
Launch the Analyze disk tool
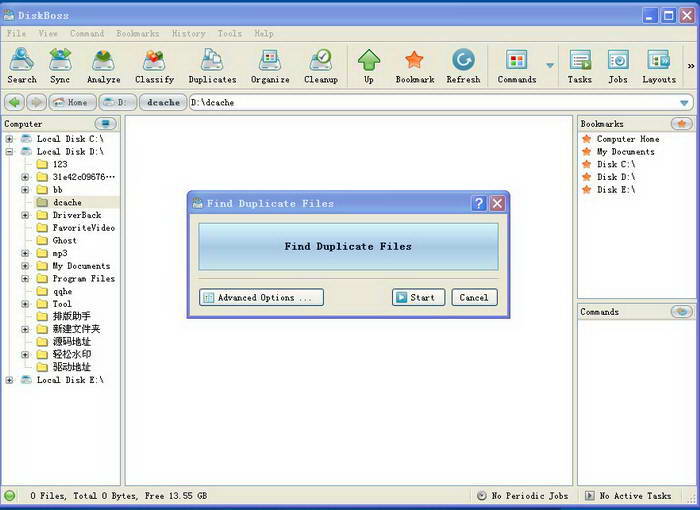[x=103, y=66]
